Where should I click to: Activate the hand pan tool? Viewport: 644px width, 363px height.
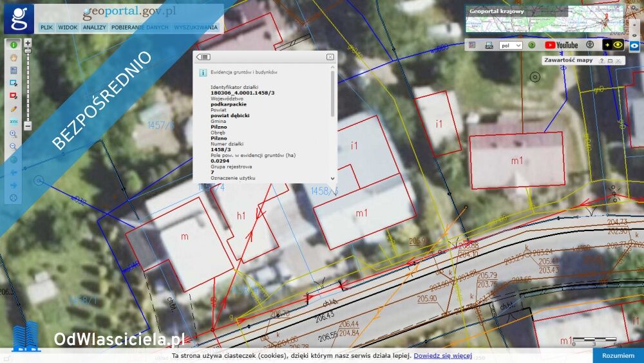tap(13, 57)
